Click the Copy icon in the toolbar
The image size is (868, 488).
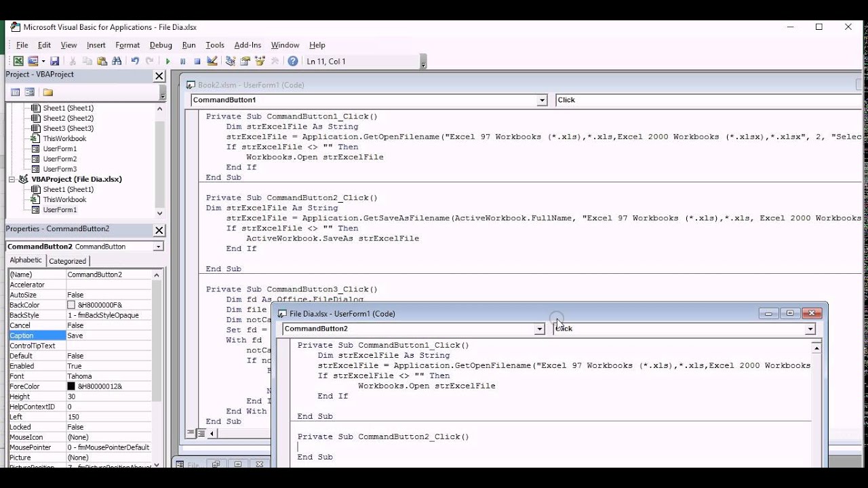tap(87, 61)
